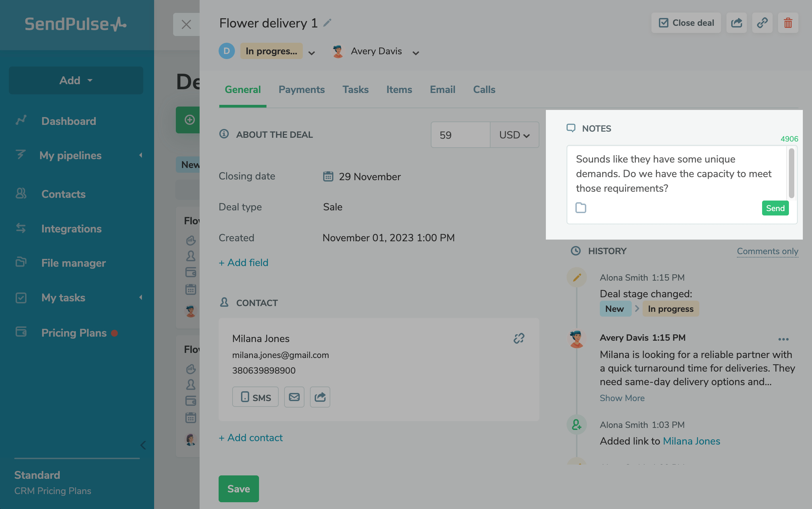Viewport: 812px width, 509px height.
Task: Open Avery Davis assignee dropdown
Action: pyautogui.click(x=416, y=53)
